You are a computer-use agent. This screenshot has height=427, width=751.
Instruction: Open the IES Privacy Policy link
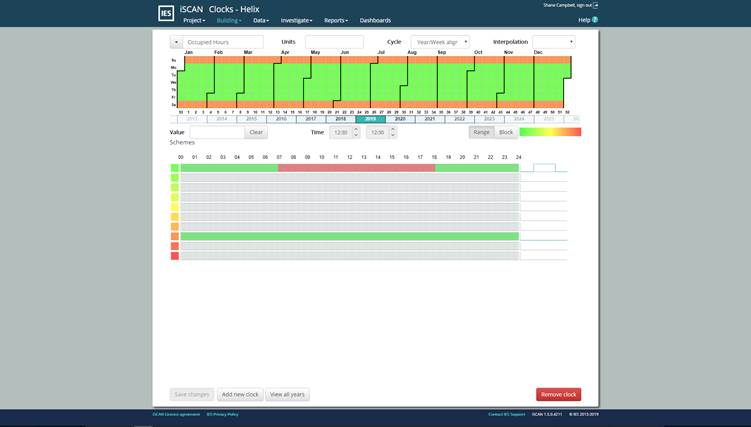click(x=223, y=414)
